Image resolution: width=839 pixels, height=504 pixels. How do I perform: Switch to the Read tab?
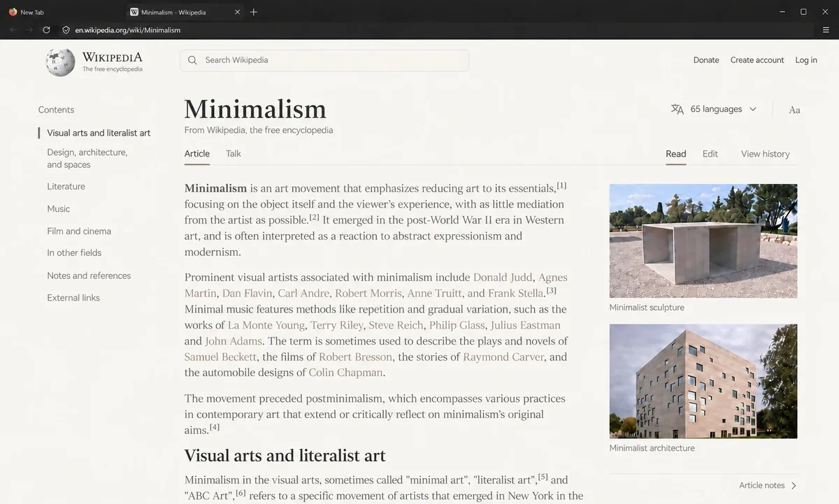[676, 154]
